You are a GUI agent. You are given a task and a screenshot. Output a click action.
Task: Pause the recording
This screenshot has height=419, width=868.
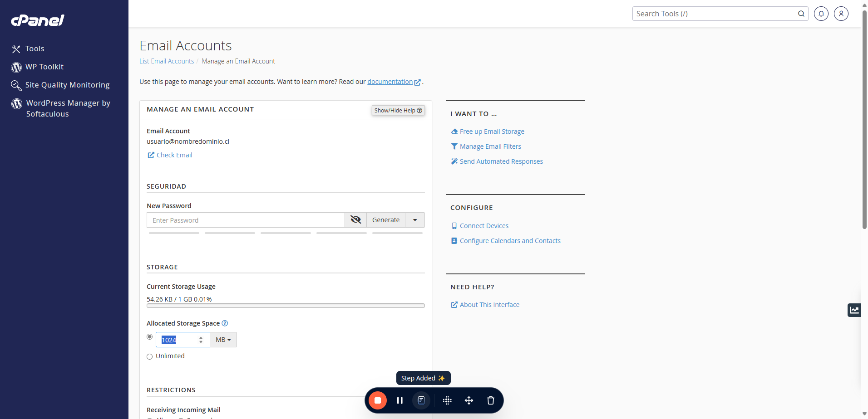[x=399, y=400]
